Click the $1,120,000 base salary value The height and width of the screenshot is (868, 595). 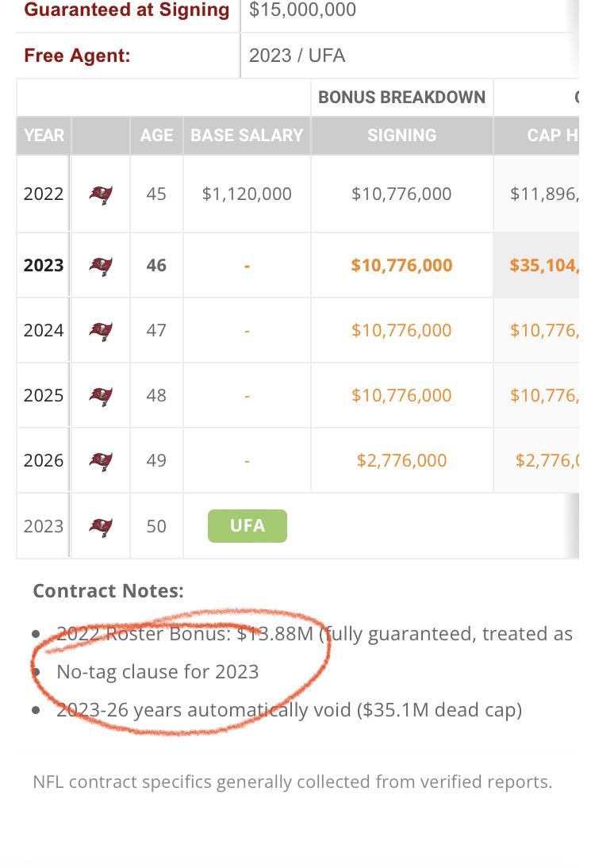[247, 194]
